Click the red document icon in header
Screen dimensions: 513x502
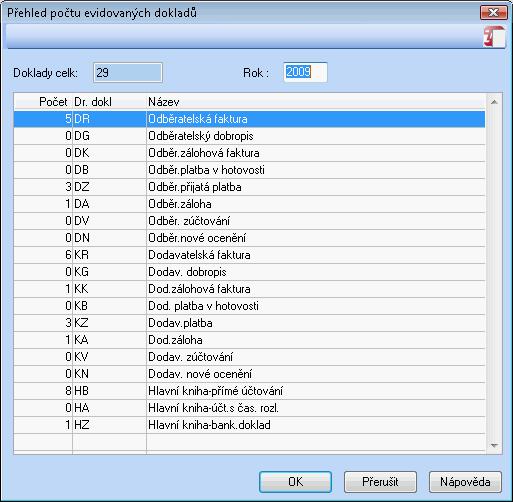(495, 37)
